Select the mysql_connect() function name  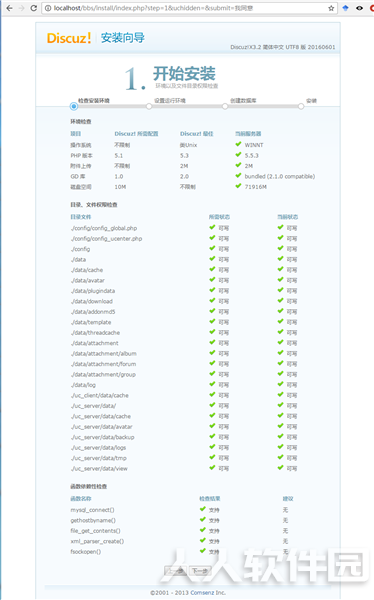92,510
